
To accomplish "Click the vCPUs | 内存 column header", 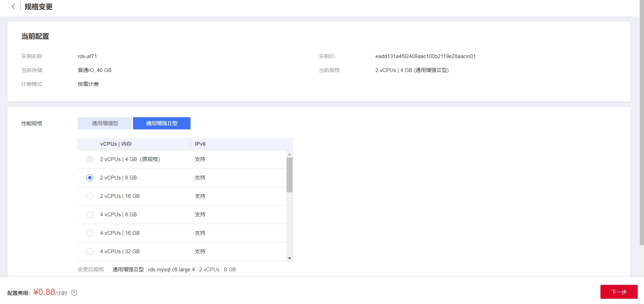I will point(116,144).
